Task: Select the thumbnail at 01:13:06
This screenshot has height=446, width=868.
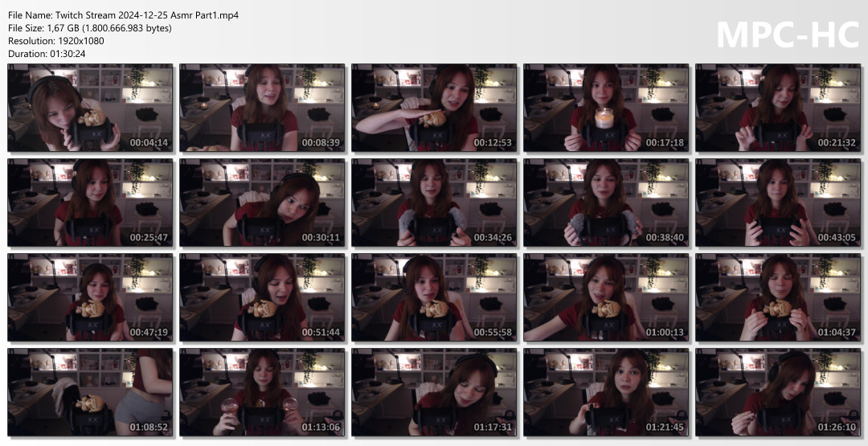Action: click(x=262, y=391)
